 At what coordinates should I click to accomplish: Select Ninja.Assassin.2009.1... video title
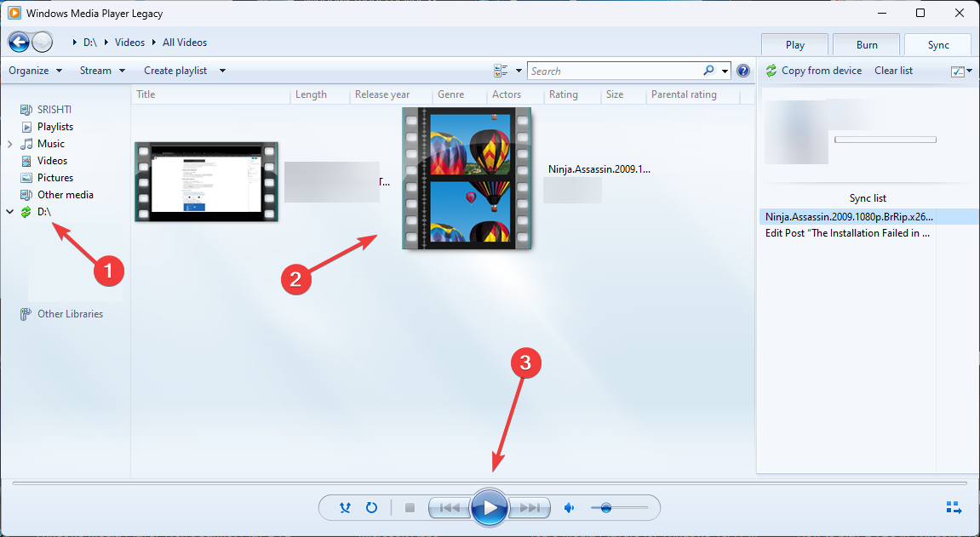pyautogui.click(x=599, y=169)
